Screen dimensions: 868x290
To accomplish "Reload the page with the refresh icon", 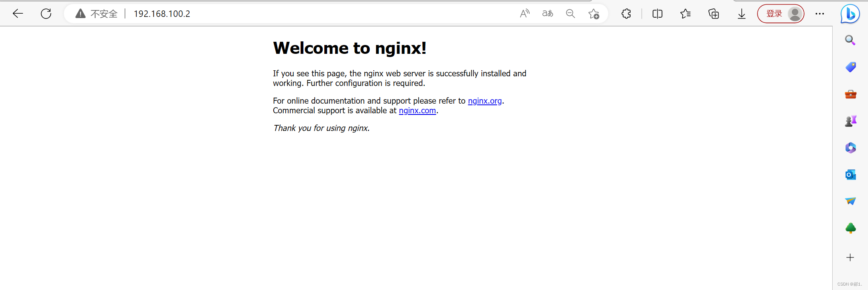I will click(x=46, y=14).
